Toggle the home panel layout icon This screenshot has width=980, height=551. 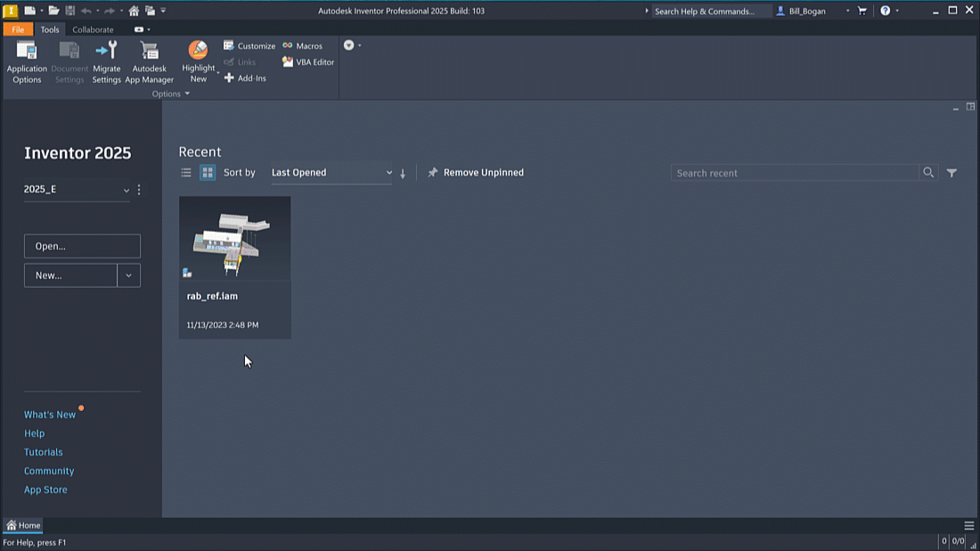point(970,107)
